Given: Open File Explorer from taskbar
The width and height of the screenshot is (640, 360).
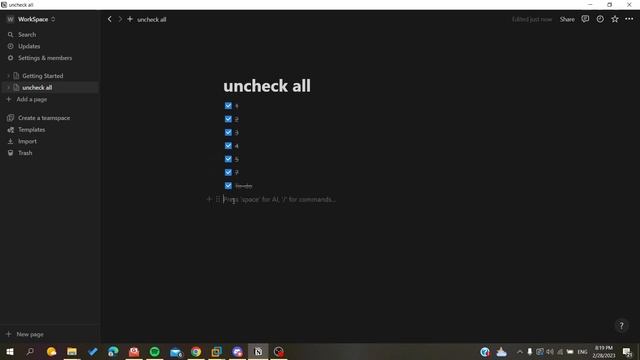Looking at the screenshot, I should pos(72,351).
